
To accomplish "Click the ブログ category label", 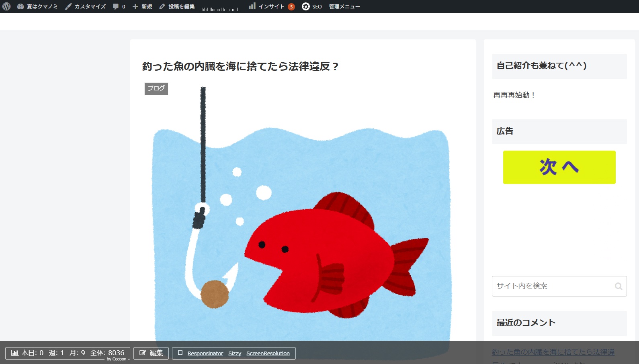I will coord(156,88).
